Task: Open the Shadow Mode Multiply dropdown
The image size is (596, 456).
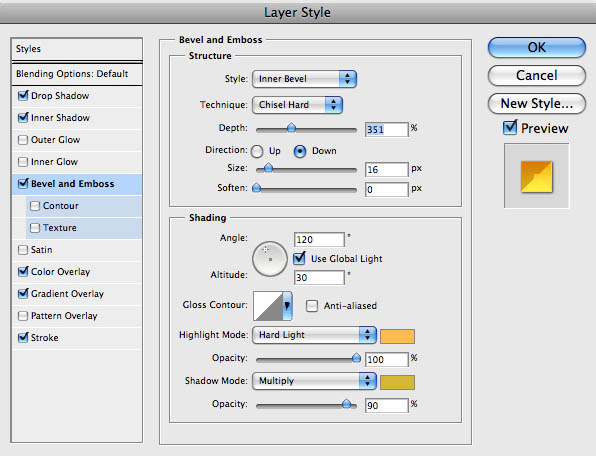Action: point(314,381)
